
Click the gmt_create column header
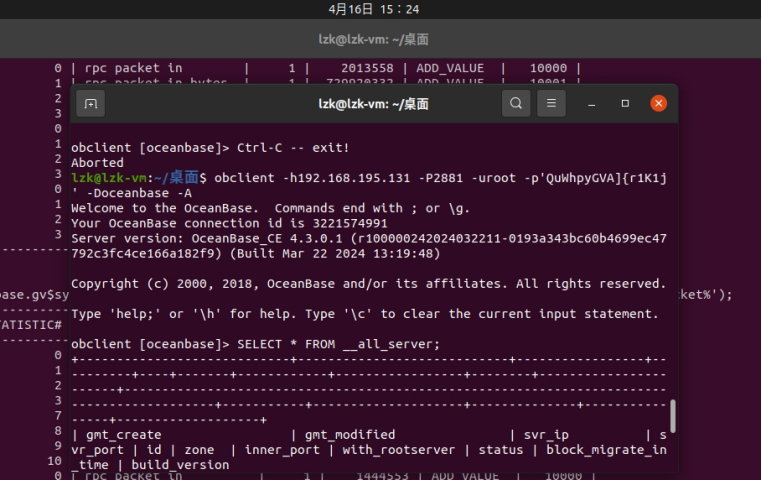point(123,435)
